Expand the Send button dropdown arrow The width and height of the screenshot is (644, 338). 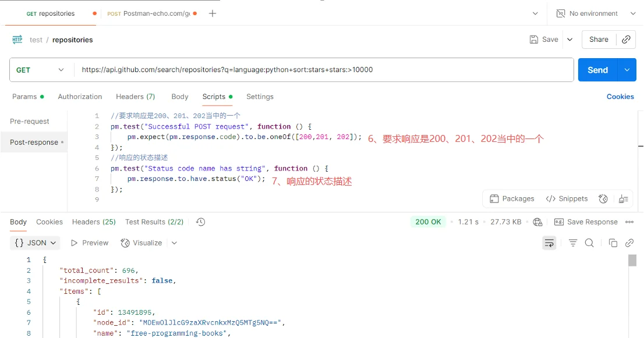tap(627, 70)
